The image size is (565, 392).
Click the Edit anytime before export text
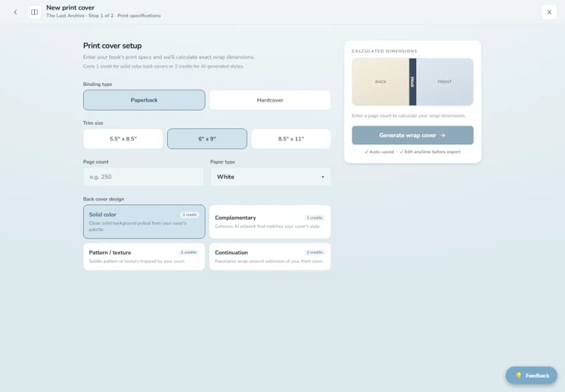431,152
